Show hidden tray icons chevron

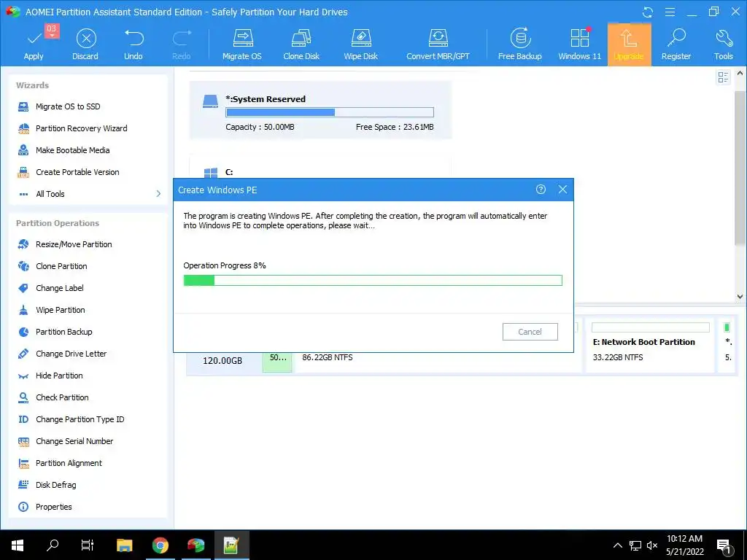coord(617,545)
